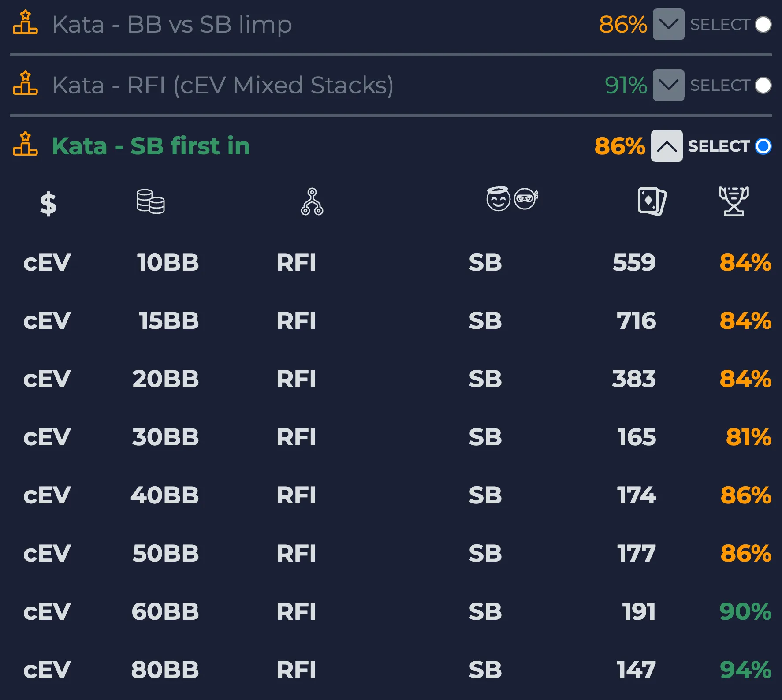Expand the Kata - RFI (cEV Mixed Stacks) drill
The image size is (782, 700).
click(x=668, y=86)
